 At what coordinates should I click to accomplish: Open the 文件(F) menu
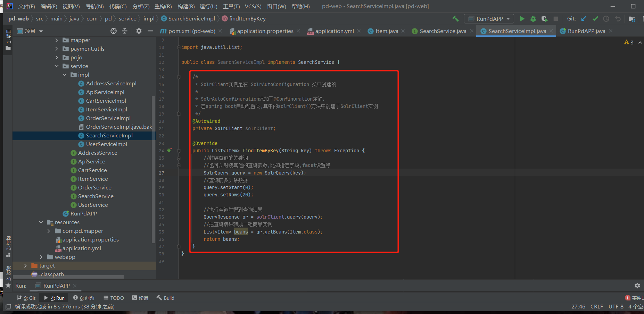[x=26, y=7]
